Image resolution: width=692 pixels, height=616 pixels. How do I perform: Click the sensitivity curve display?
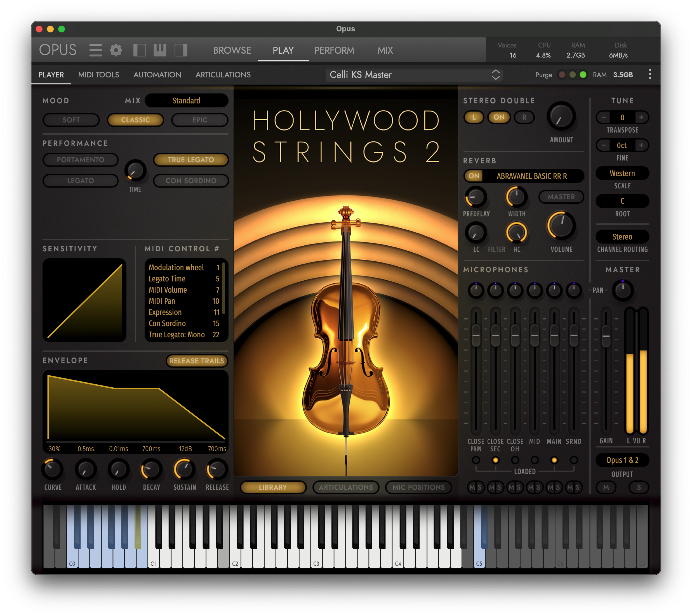pyautogui.click(x=85, y=300)
